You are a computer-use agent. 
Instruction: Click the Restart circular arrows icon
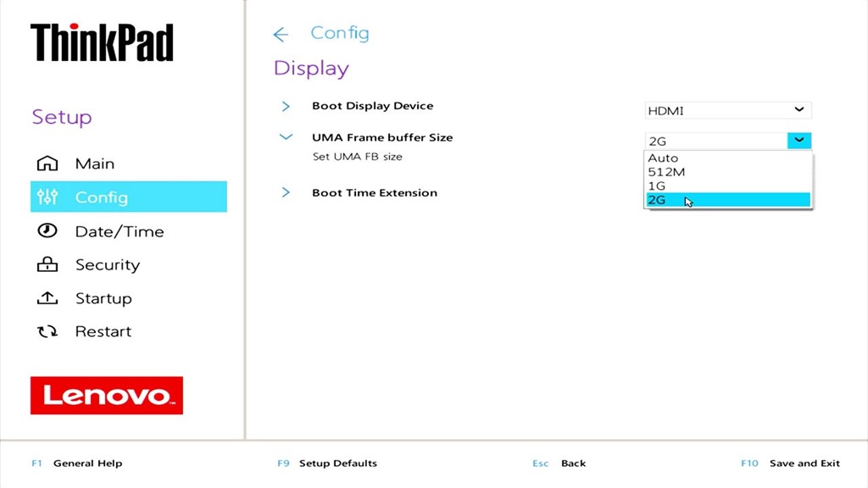click(47, 331)
